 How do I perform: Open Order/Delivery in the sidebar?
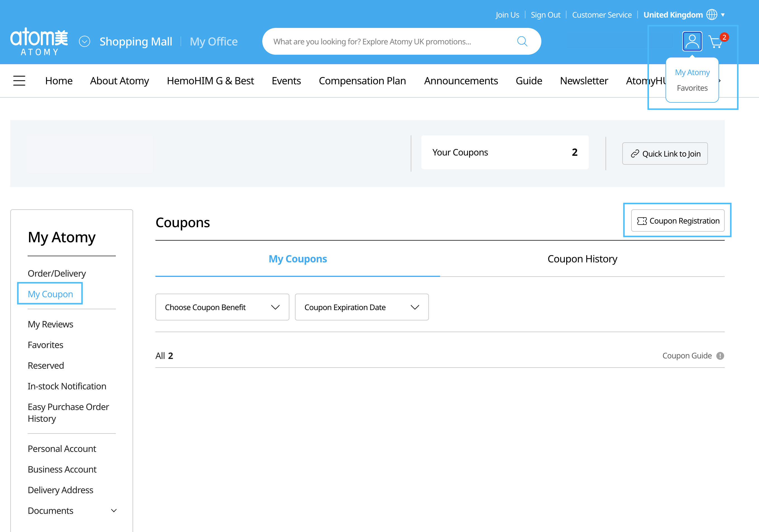click(57, 274)
